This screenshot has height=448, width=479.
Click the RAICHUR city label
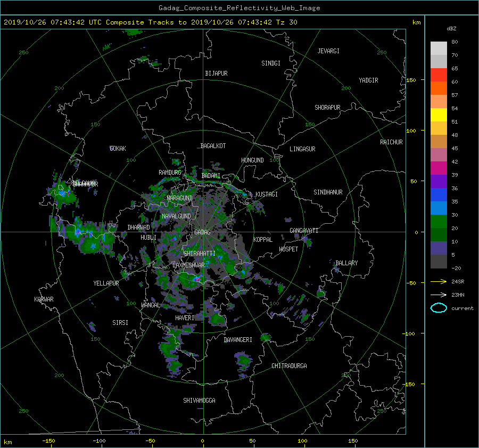coord(391,142)
